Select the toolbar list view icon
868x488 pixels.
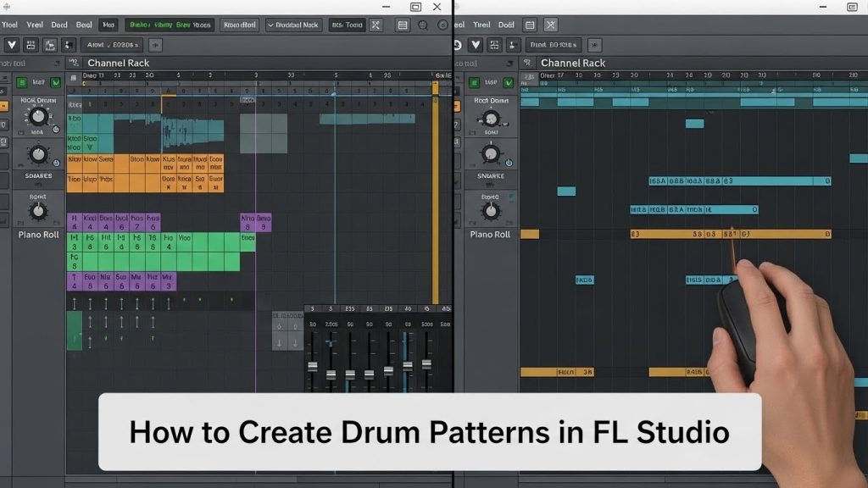(402, 25)
